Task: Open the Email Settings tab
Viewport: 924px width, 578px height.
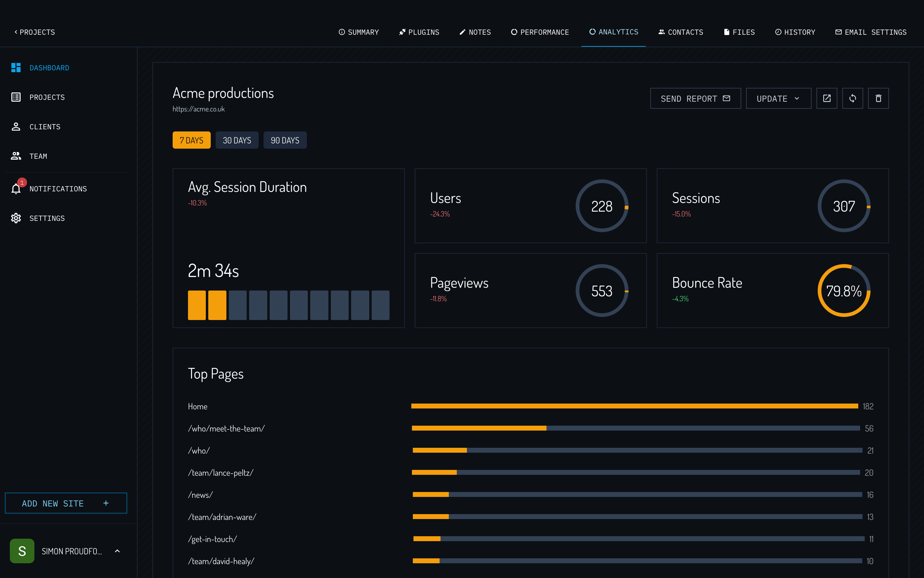Action: (871, 32)
